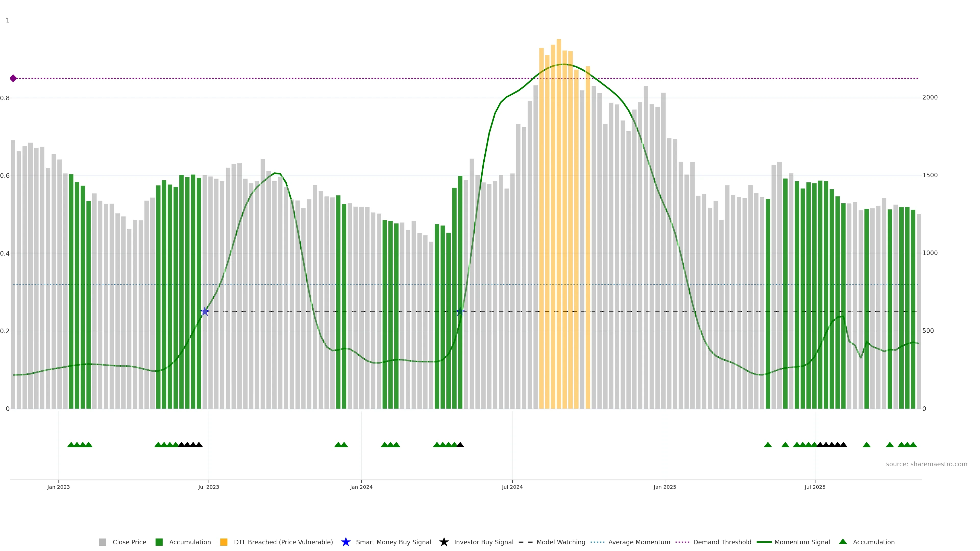Click the star marker on the dashed line before Jul 2024

460,312
